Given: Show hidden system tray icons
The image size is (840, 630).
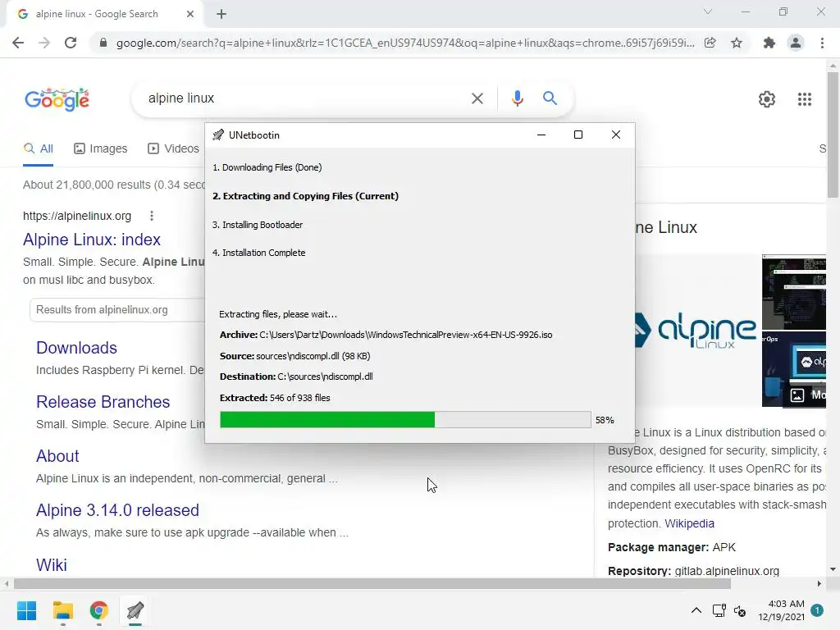Looking at the screenshot, I should [x=696, y=610].
